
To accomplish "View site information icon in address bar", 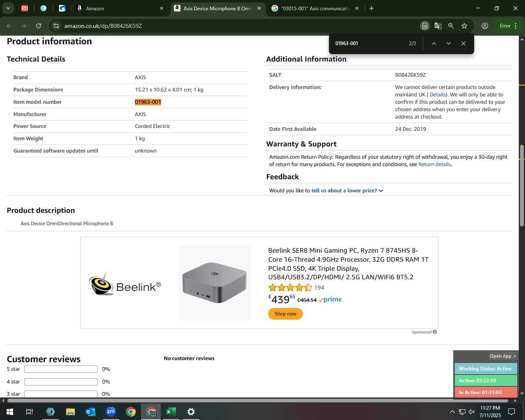I will pyautogui.click(x=56, y=26).
